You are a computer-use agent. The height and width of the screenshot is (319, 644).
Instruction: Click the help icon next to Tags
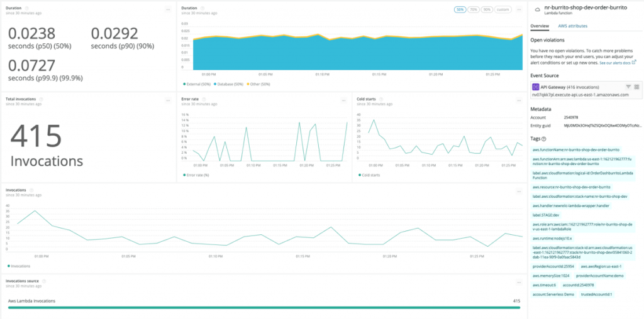pos(543,139)
